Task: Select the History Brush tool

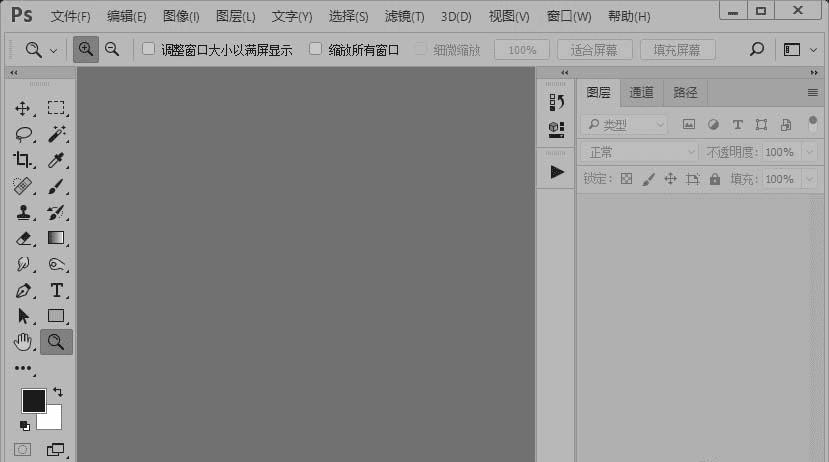Action: tap(56, 212)
